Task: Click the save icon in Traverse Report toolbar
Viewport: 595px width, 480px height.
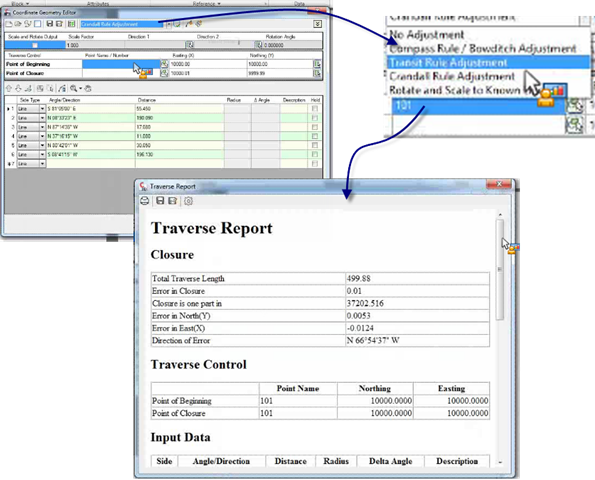Action: [160, 201]
